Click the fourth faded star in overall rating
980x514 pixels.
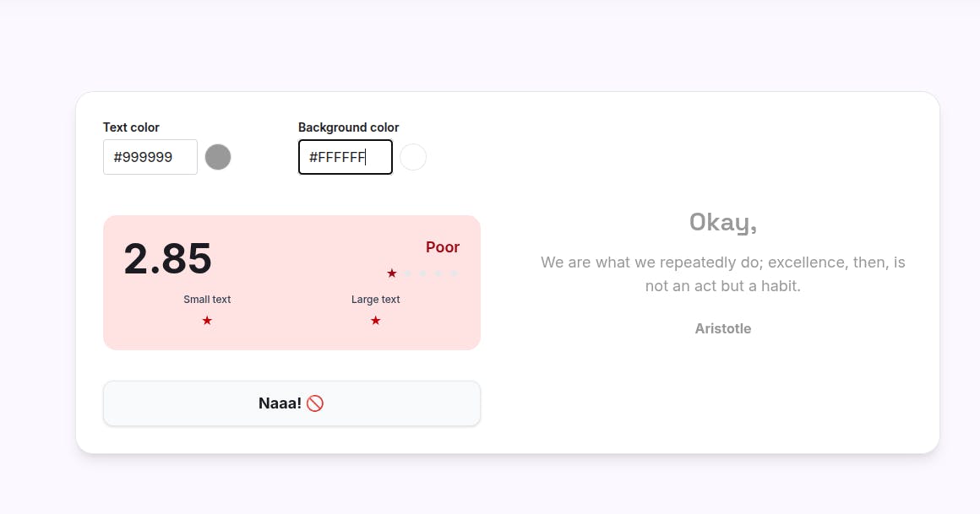[x=438, y=273]
